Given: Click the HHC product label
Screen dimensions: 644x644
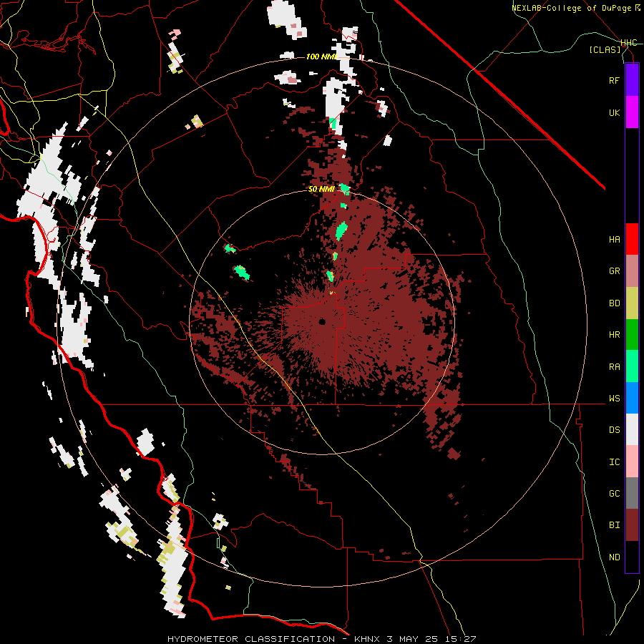Looking at the screenshot, I should click(629, 43).
